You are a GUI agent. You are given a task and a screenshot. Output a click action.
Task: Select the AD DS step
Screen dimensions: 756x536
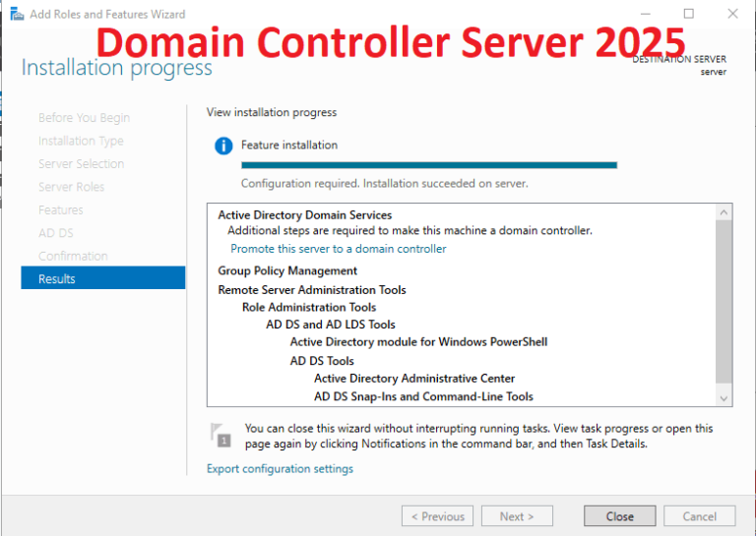point(56,233)
